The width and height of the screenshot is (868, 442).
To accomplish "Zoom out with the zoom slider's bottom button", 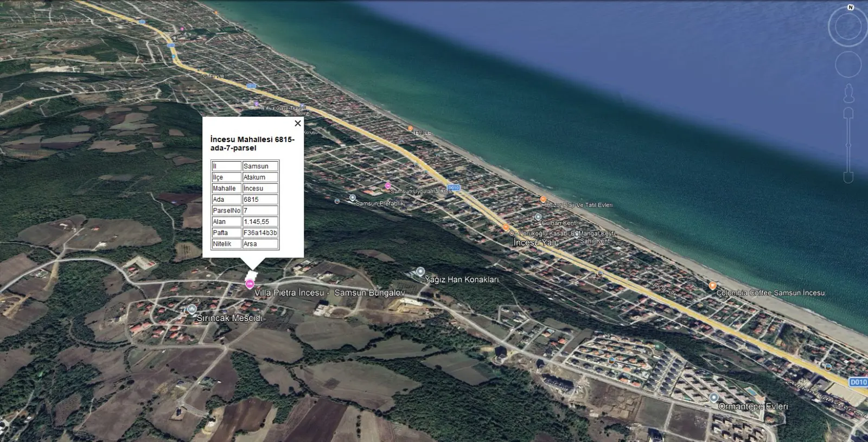I will [x=848, y=177].
